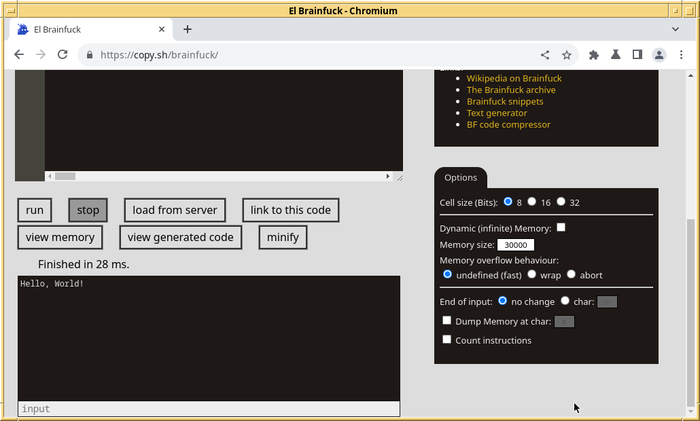Image resolution: width=700 pixels, height=421 pixels.
Task: Open the Extensions puzzle icon
Action: [x=594, y=55]
